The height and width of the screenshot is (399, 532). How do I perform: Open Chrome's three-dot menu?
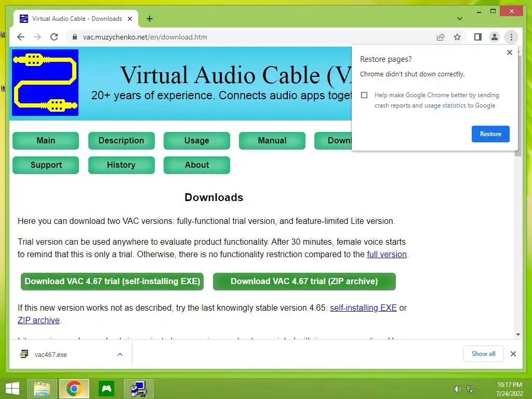tap(511, 37)
